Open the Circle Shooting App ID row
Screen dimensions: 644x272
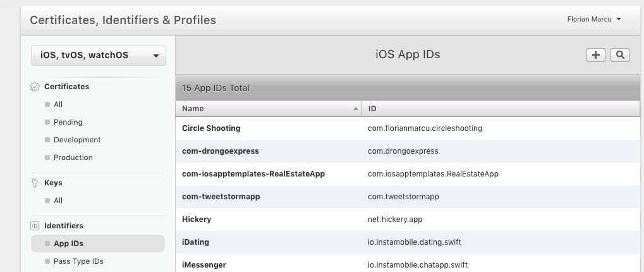(211, 128)
